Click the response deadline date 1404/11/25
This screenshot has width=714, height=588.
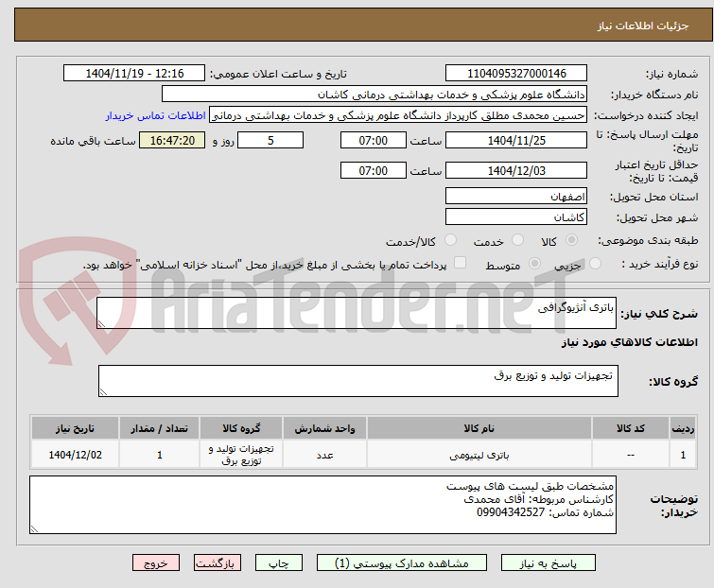point(516,140)
